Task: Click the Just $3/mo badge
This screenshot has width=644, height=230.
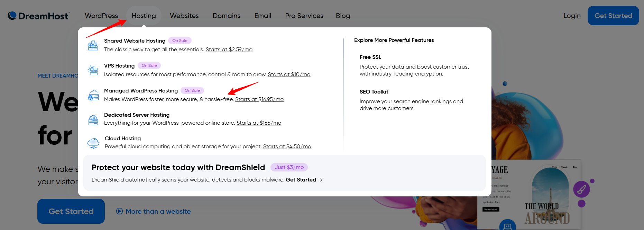Action: pos(289,167)
